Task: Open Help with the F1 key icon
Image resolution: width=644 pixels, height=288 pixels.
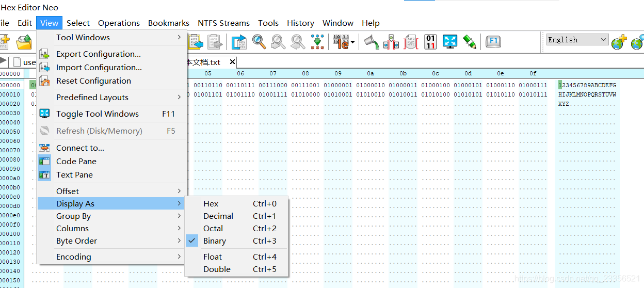Action: point(494,41)
